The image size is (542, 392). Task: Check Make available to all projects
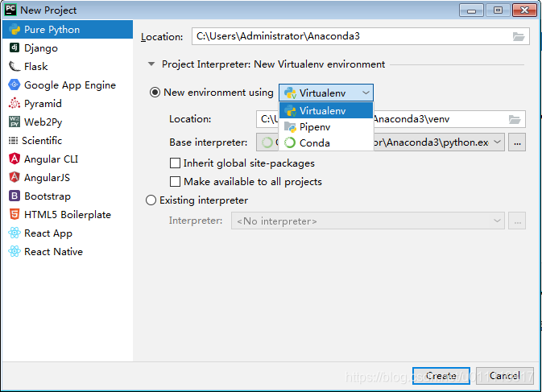pos(175,182)
